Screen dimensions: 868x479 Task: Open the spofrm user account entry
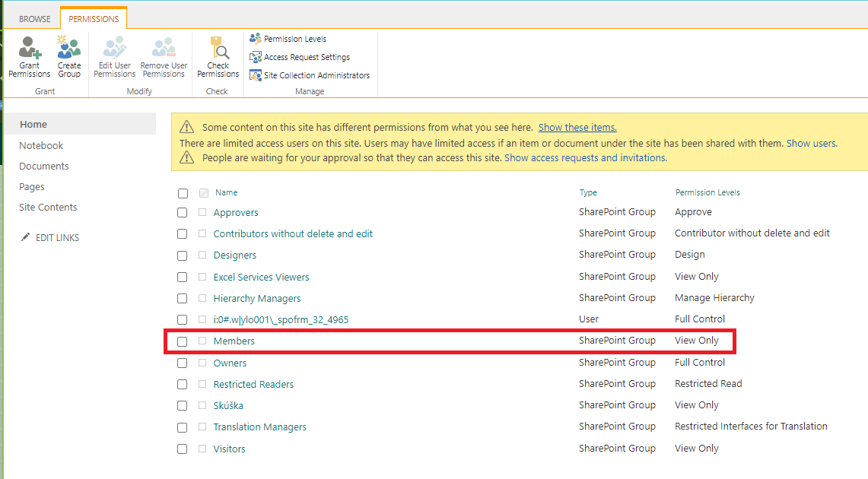pyautogui.click(x=282, y=319)
